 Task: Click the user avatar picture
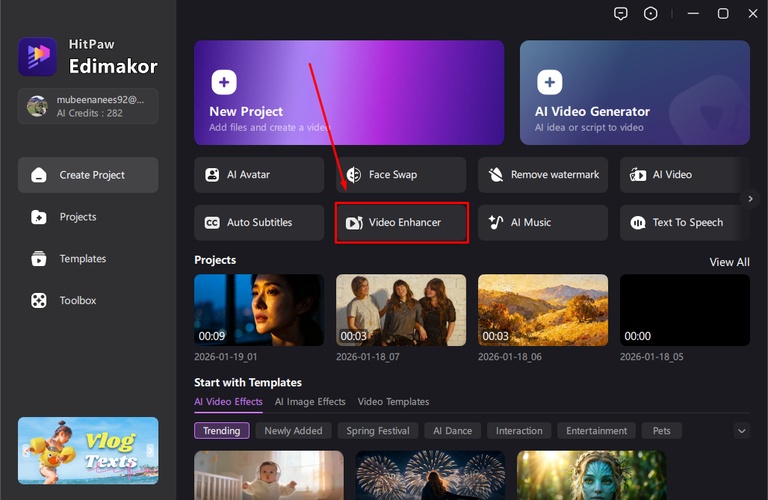pyautogui.click(x=37, y=106)
